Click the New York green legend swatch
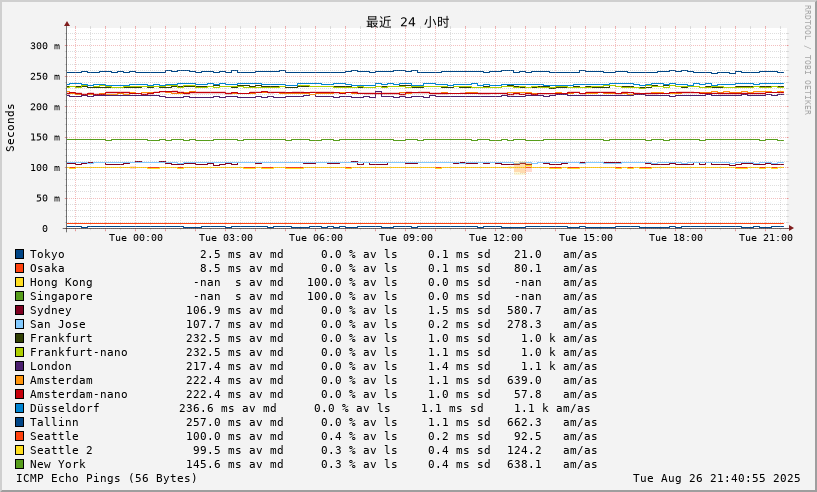The height and width of the screenshot is (492, 817). [x=19, y=464]
